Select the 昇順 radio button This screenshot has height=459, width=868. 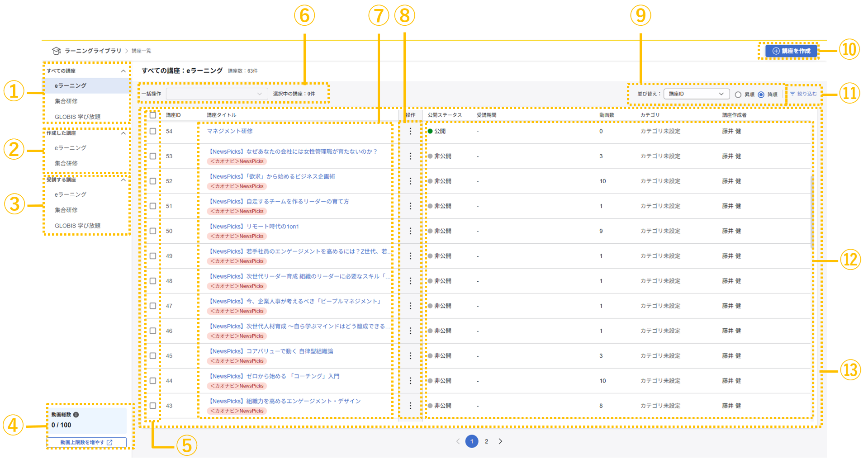[738, 95]
